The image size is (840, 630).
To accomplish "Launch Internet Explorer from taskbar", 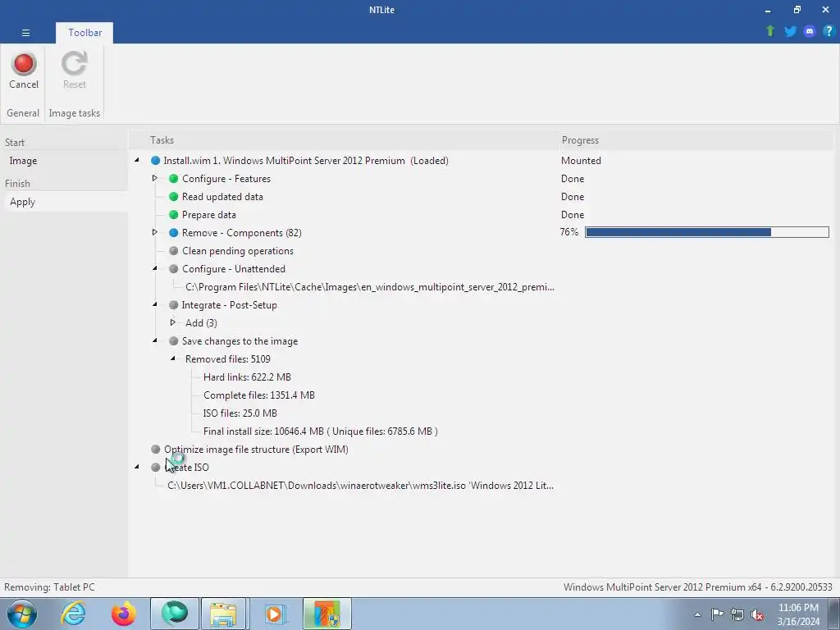I will [73, 614].
